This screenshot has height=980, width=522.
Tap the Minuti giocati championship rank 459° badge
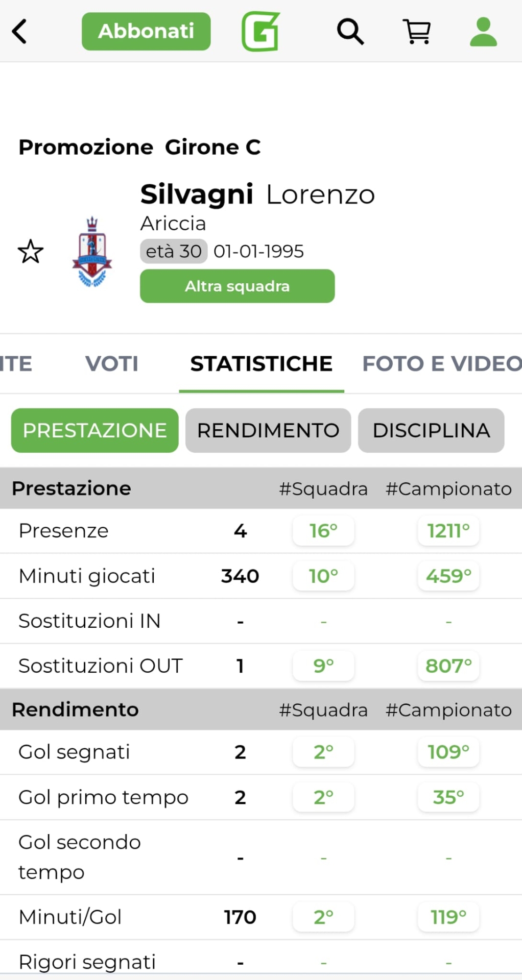tap(448, 576)
